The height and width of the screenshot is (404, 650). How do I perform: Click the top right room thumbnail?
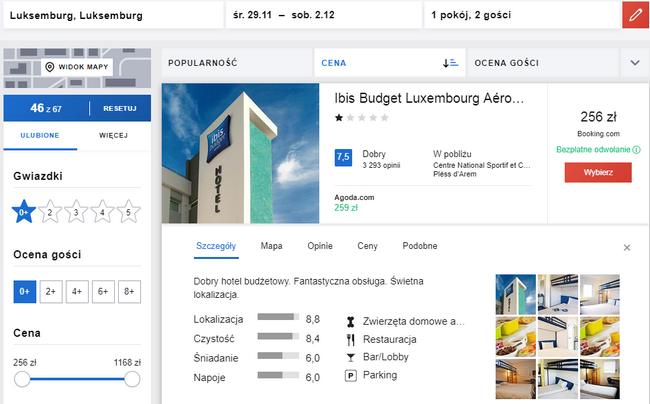(600, 295)
